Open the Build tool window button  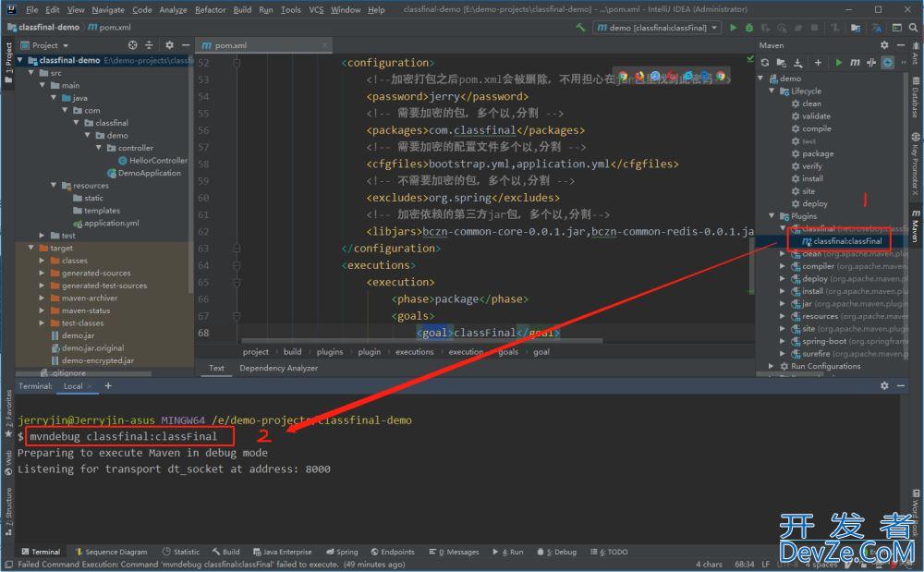click(x=226, y=552)
